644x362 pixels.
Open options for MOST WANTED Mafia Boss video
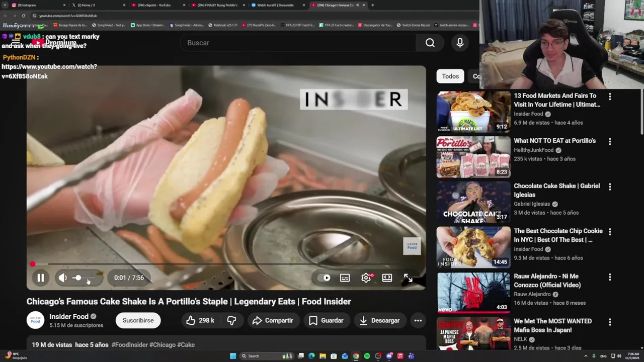pos(610,322)
